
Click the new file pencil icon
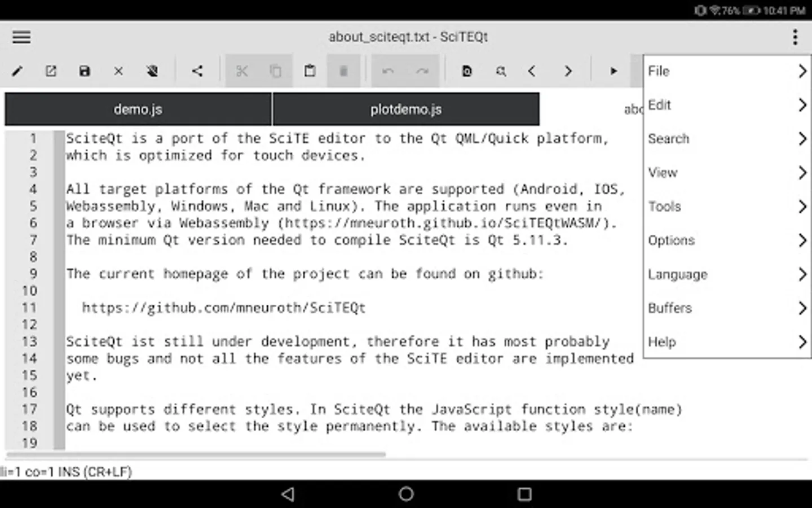(17, 71)
